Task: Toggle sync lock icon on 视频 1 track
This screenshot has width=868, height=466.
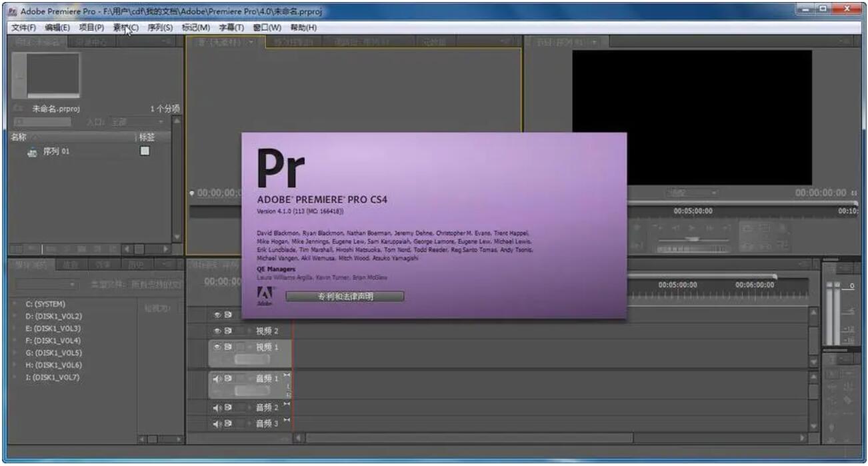Action: pyautogui.click(x=228, y=347)
